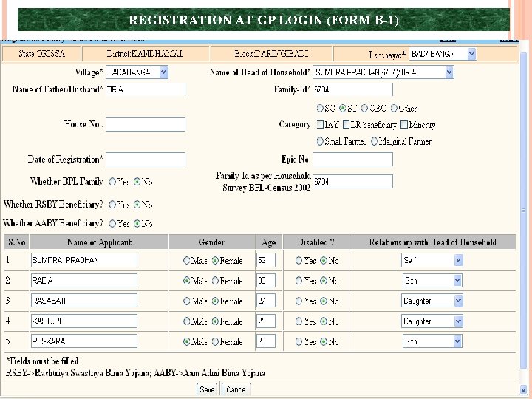Select disabled No for PUSKARA
Screen dimensions: 532x399
324,341
